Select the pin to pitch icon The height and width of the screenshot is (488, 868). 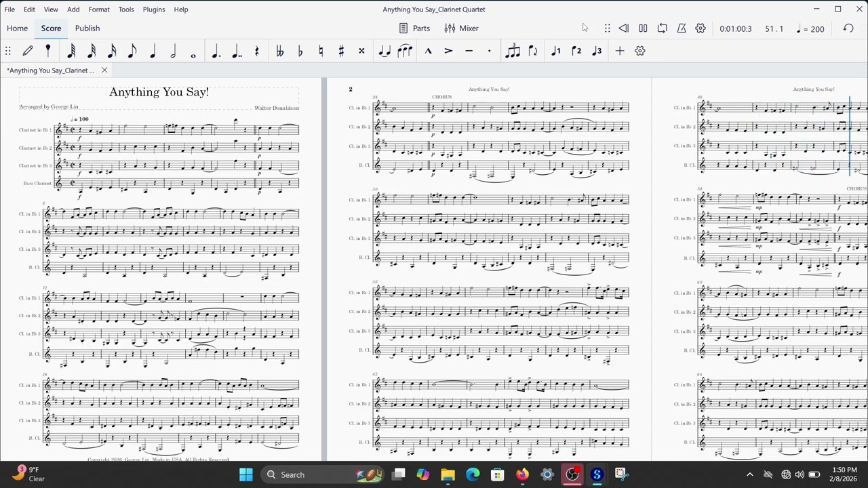pyautogui.click(x=48, y=51)
